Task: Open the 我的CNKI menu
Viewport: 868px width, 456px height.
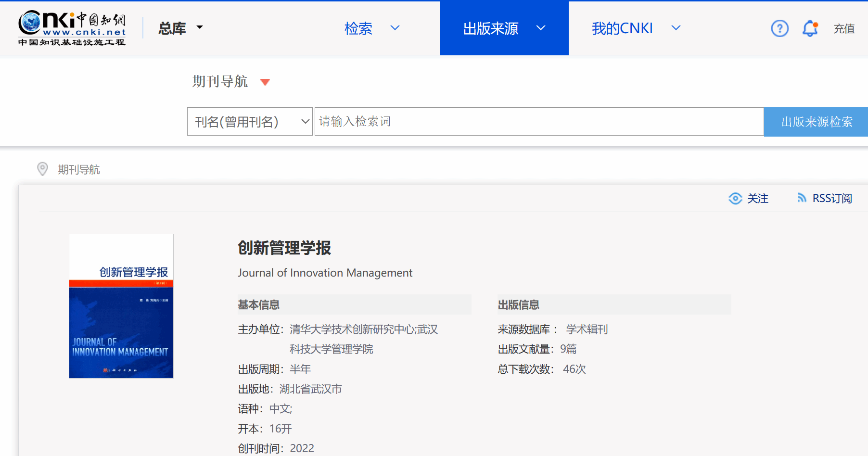Action: [x=622, y=28]
